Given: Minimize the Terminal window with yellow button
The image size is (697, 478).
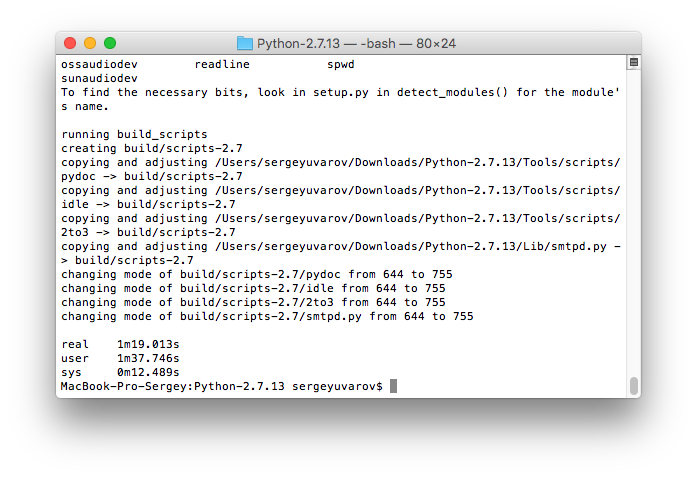Looking at the screenshot, I should (x=90, y=43).
